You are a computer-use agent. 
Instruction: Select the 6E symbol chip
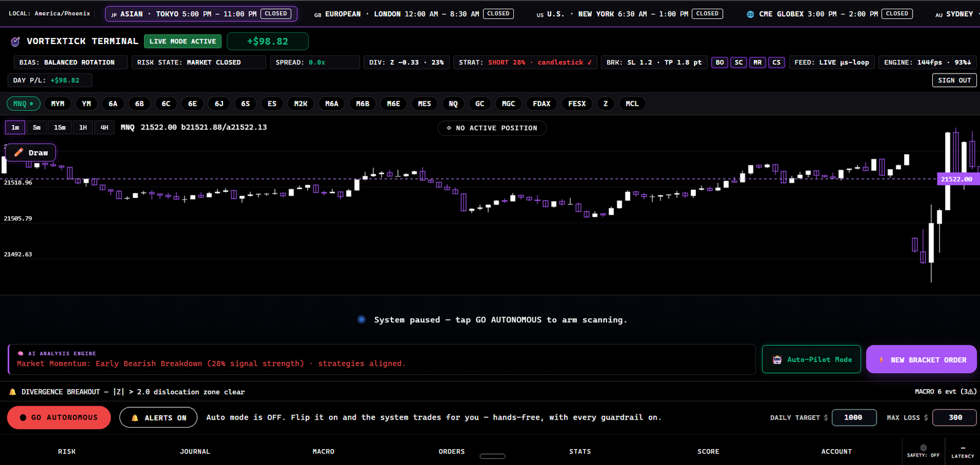pos(192,104)
